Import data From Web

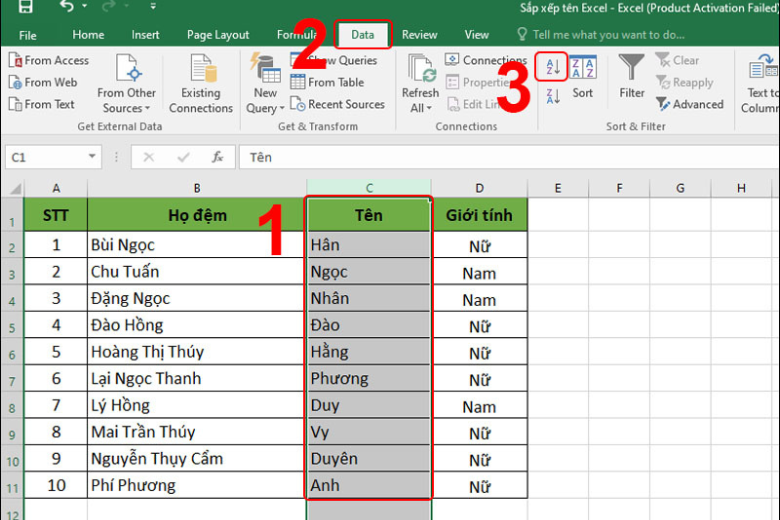pos(43,82)
